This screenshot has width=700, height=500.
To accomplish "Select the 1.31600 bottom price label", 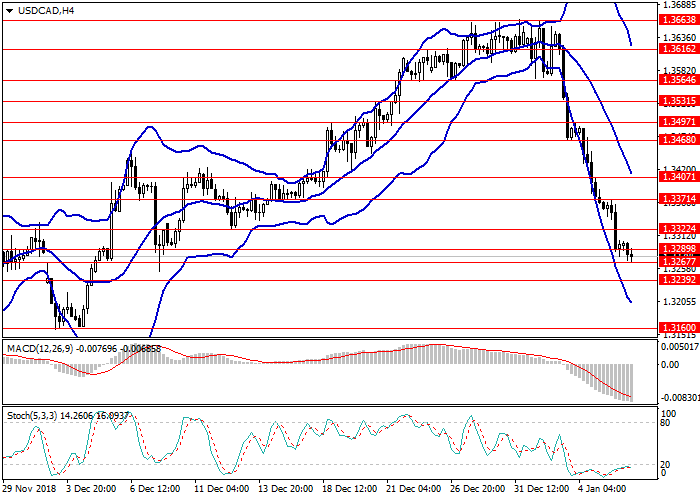I will tap(677, 327).
